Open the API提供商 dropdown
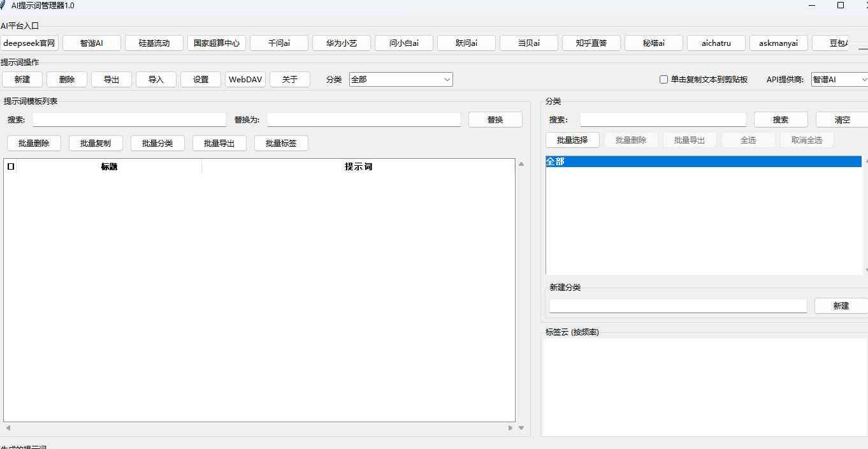Image resolution: width=868 pixels, height=449 pixels. [840, 80]
